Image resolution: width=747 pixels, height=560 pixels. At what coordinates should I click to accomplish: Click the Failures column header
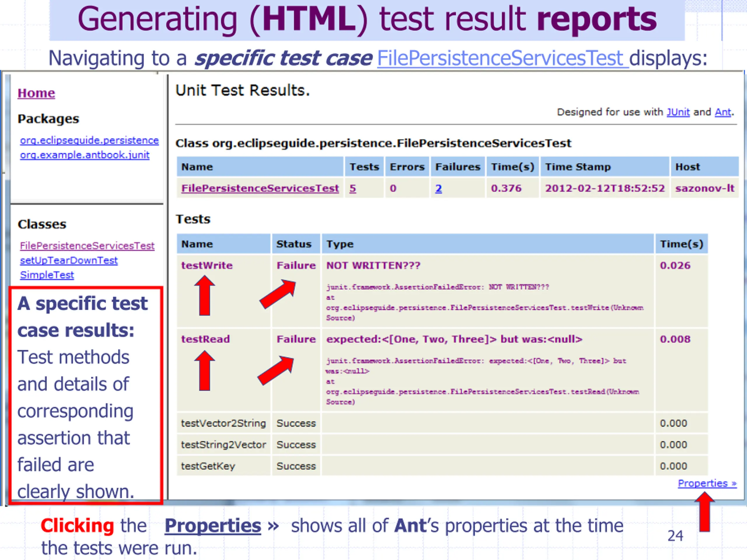[458, 167]
